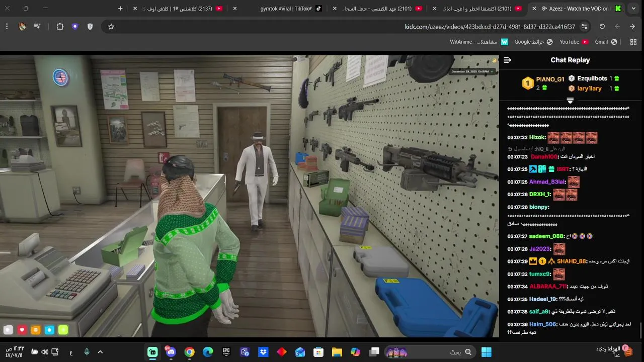The image size is (644, 362).
Task: Click the video player area
Action: tap(250, 196)
